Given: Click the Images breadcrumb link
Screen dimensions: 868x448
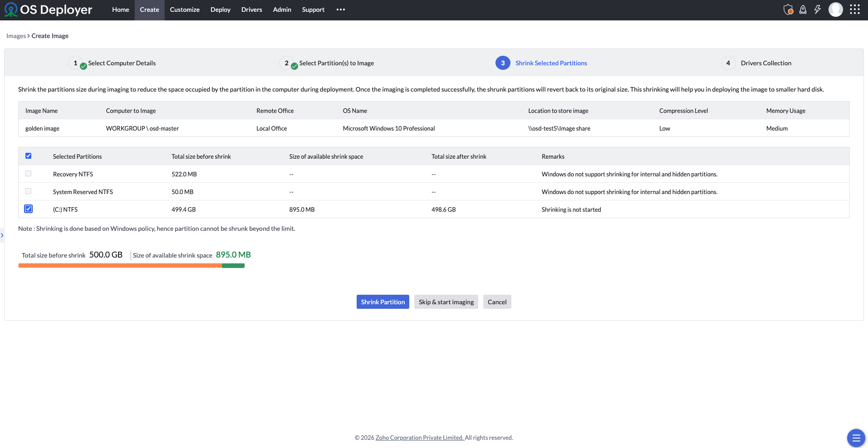Looking at the screenshot, I should pyautogui.click(x=16, y=36).
